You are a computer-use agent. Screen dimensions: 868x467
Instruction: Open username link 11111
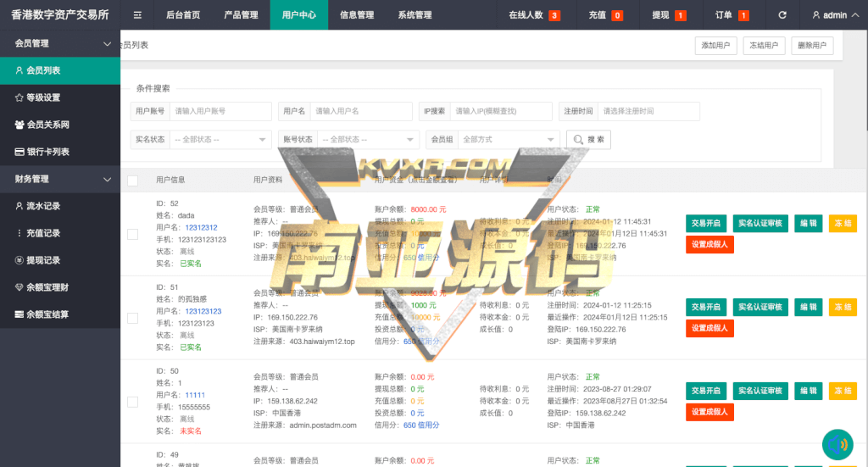[195, 395]
